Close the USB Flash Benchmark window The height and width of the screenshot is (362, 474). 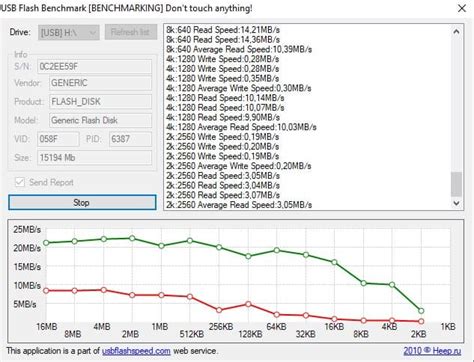coord(462,8)
